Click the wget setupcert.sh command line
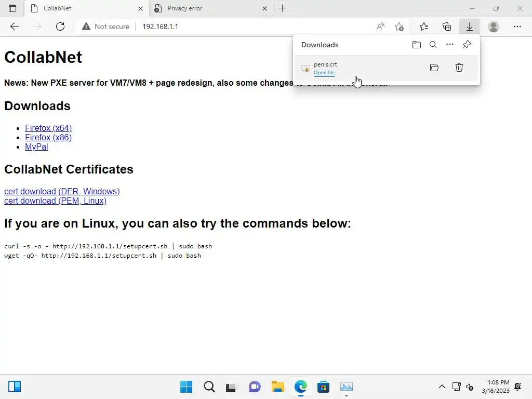The height and width of the screenshot is (399, 532). click(102, 256)
